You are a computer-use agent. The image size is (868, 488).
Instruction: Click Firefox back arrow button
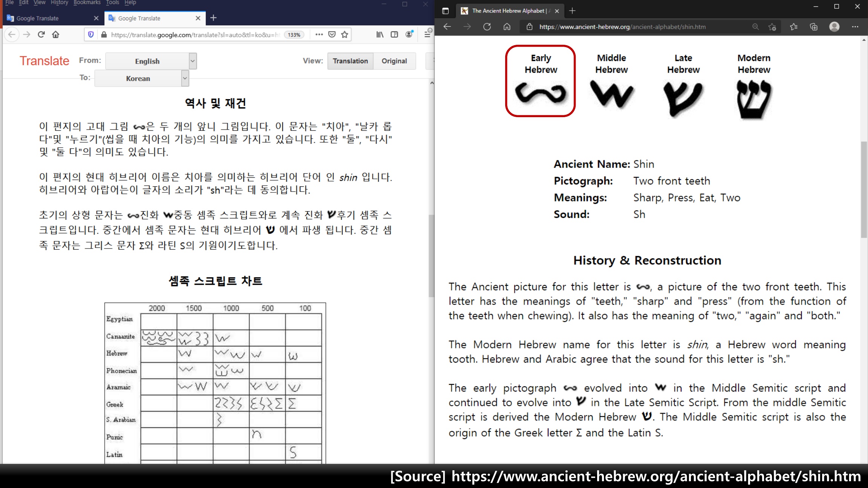[x=12, y=35]
